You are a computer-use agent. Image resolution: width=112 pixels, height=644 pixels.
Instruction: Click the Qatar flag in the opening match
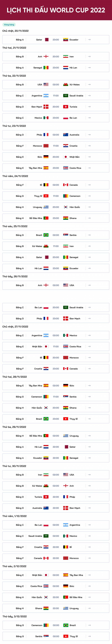click(x=47, y=39)
